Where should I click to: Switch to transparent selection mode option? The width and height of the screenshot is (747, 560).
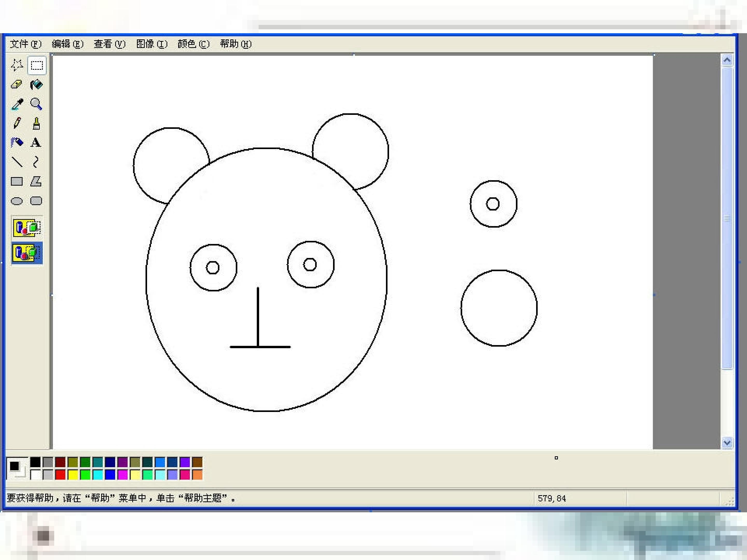[27, 253]
